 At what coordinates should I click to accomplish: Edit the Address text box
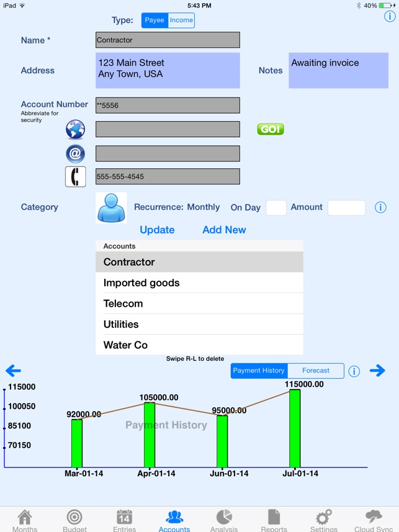coord(168,71)
